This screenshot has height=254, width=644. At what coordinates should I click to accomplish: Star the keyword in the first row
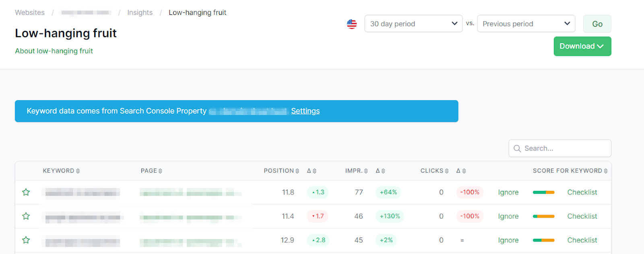coord(26,192)
